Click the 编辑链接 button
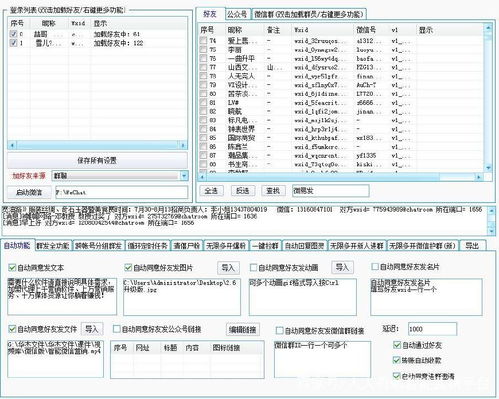Image resolution: width=499 pixels, height=399 pixels. coord(242,330)
